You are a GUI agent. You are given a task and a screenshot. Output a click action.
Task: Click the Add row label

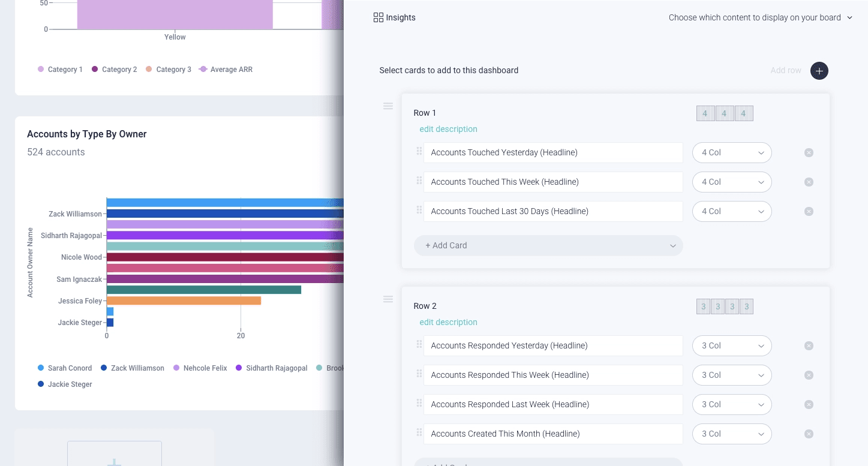tap(786, 70)
